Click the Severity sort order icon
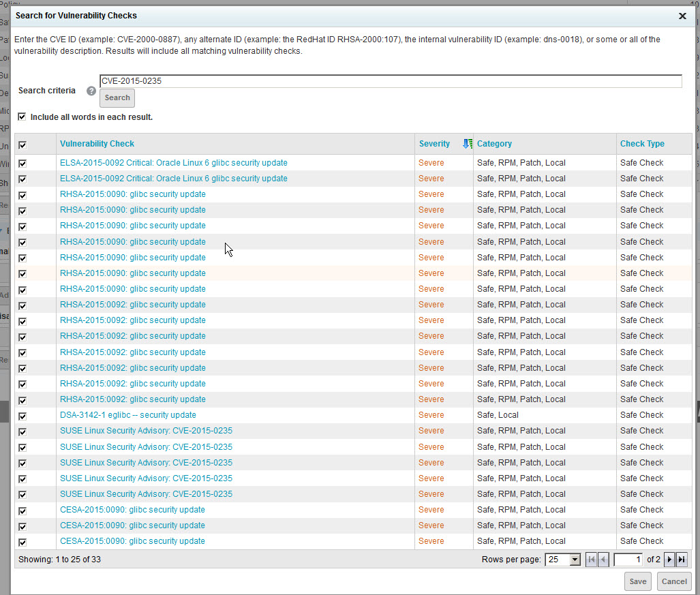This screenshot has width=700, height=595. pos(467,144)
